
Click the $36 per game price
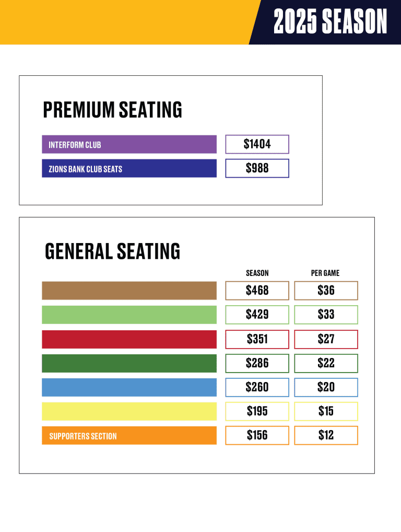(326, 291)
